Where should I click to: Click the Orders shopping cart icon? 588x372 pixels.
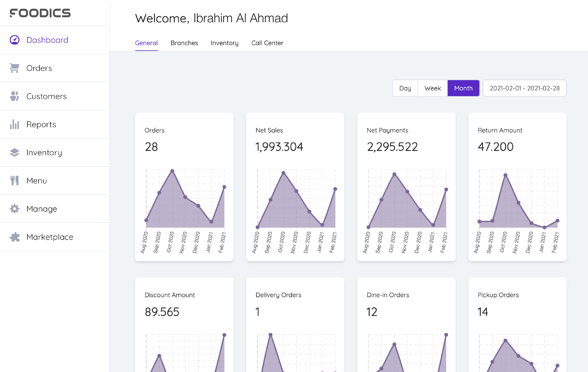[x=14, y=68]
